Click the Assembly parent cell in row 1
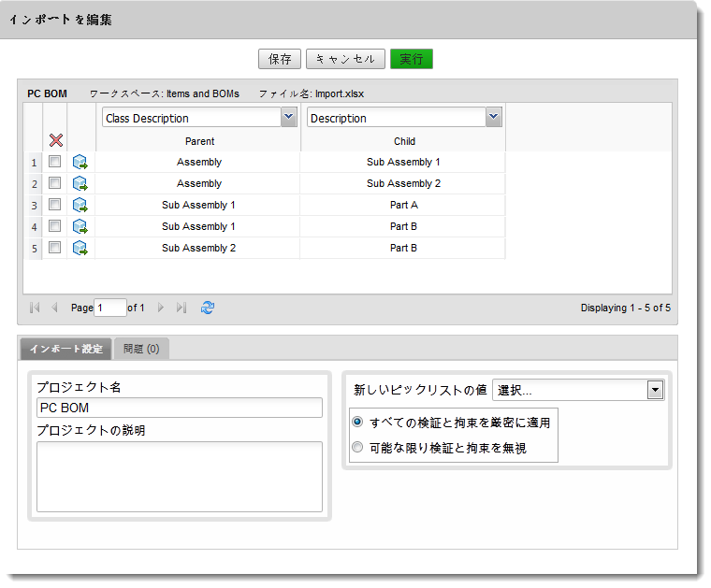 [198, 162]
